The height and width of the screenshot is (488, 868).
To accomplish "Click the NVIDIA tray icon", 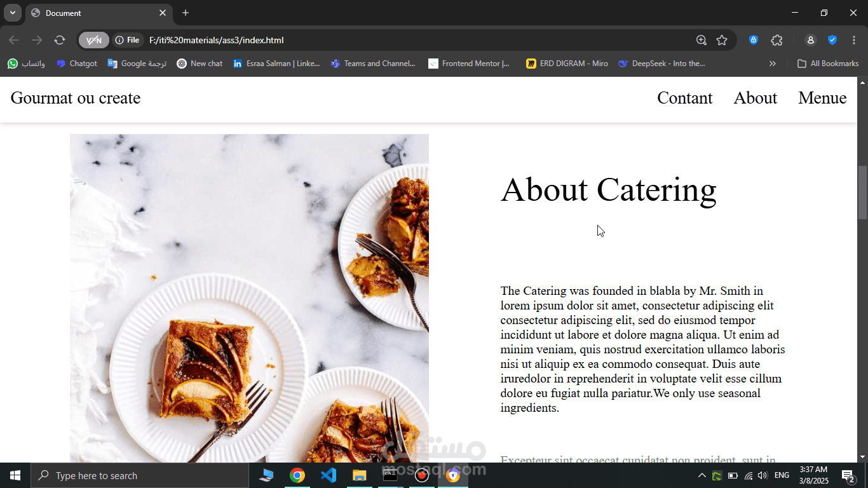I will (x=717, y=475).
